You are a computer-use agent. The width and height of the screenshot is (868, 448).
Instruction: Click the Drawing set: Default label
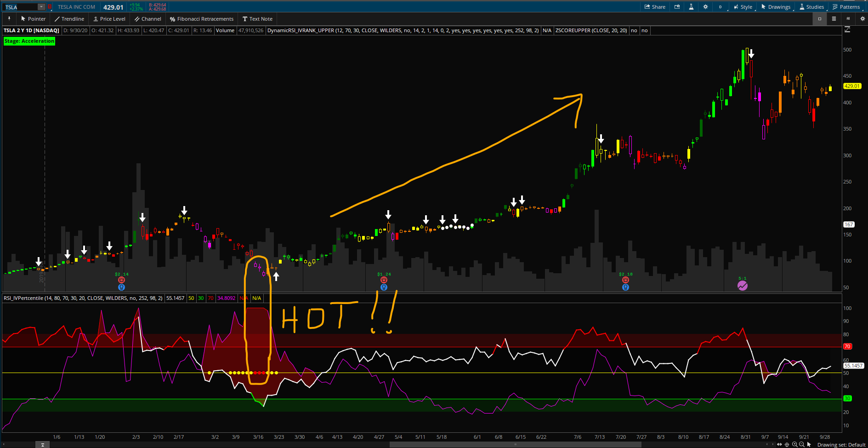pos(841,445)
